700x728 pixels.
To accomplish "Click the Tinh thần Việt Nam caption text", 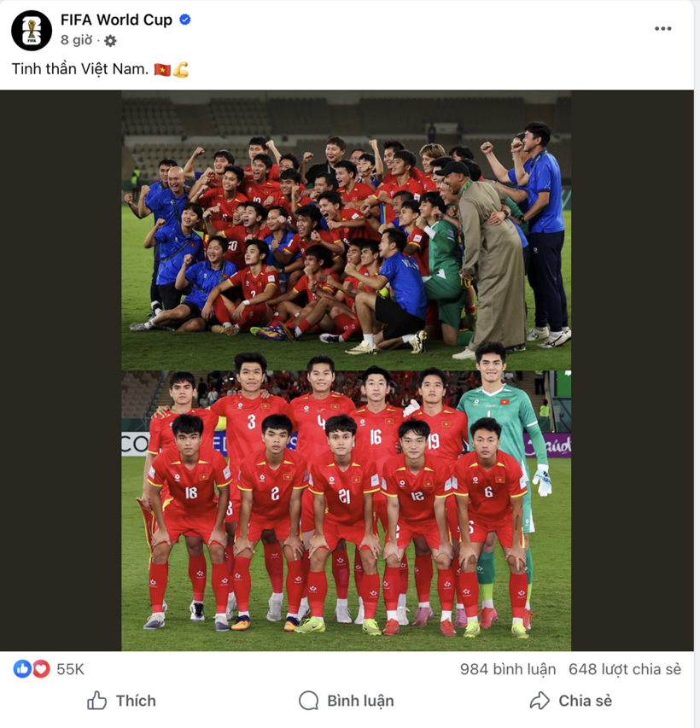I will [x=80, y=69].
